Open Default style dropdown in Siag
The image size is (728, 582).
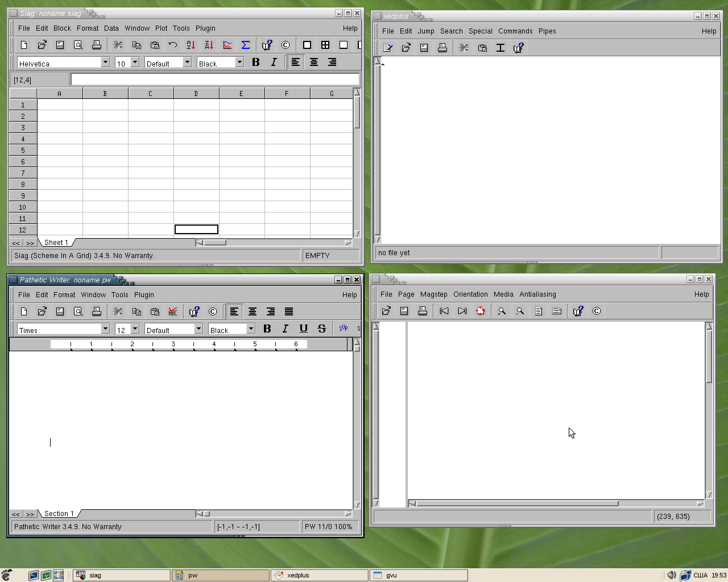pos(187,63)
